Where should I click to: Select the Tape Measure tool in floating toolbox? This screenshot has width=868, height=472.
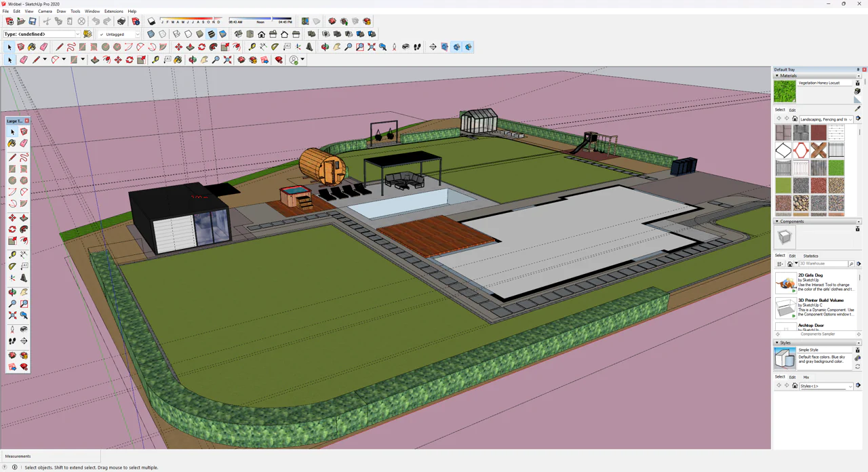(12, 255)
